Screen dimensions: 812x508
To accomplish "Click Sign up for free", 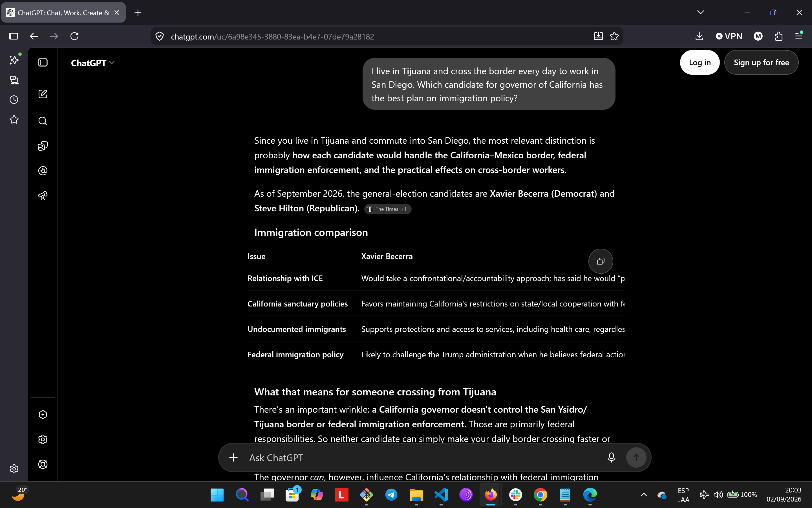I will point(761,62).
